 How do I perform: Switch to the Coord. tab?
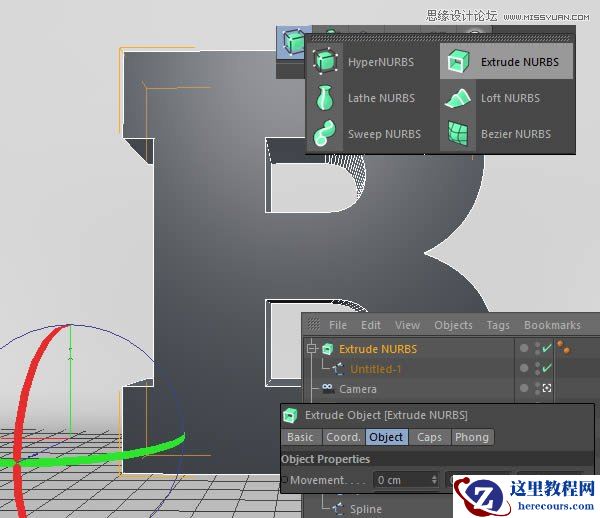tap(343, 437)
